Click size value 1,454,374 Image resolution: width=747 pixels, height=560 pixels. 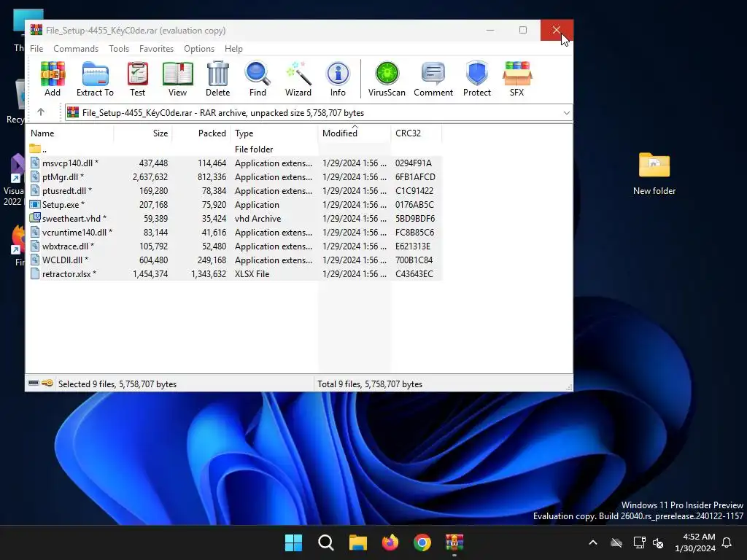pyautogui.click(x=150, y=273)
